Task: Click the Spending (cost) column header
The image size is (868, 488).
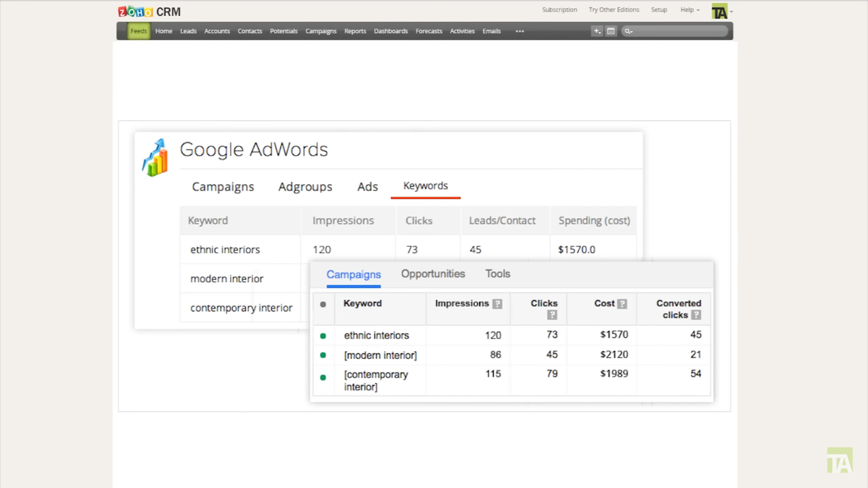Action: pos(594,220)
